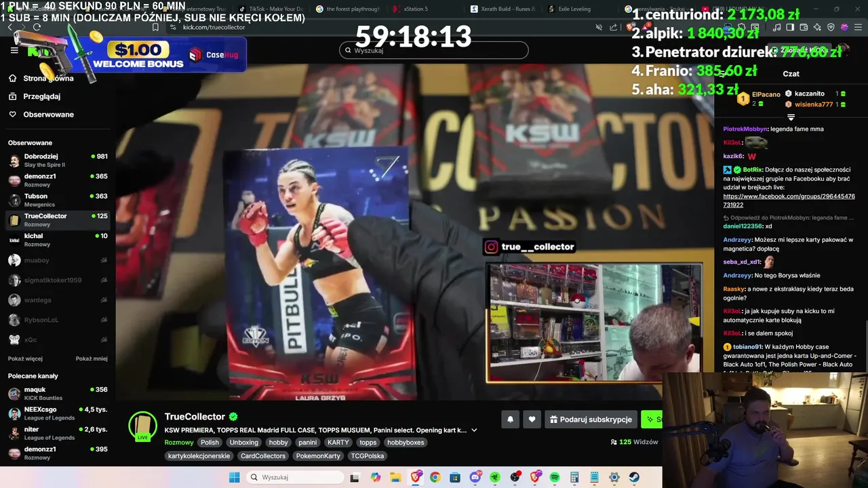Viewport: 868px width, 488px height.
Task: Switch to TikTok browser tab
Action: pyautogui.click(x=271, y=9)
